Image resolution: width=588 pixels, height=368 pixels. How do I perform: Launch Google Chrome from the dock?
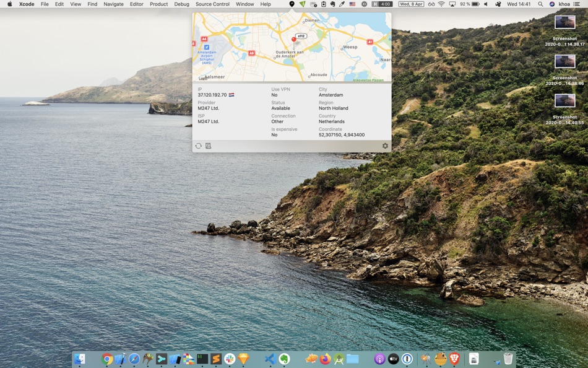click(107, 359)
